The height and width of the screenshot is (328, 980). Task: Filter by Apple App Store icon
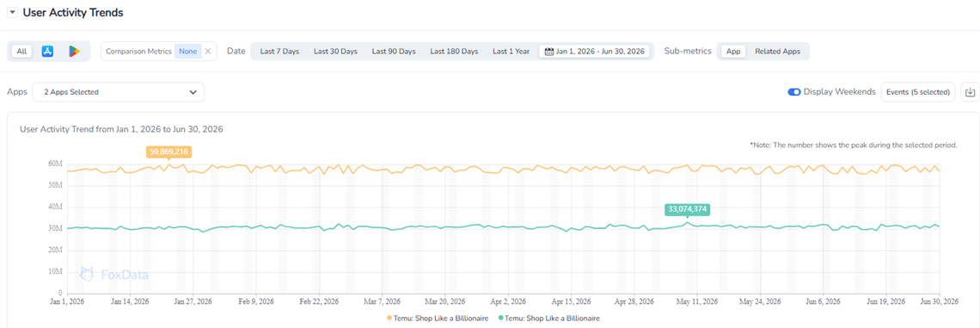tap(47, 52)
